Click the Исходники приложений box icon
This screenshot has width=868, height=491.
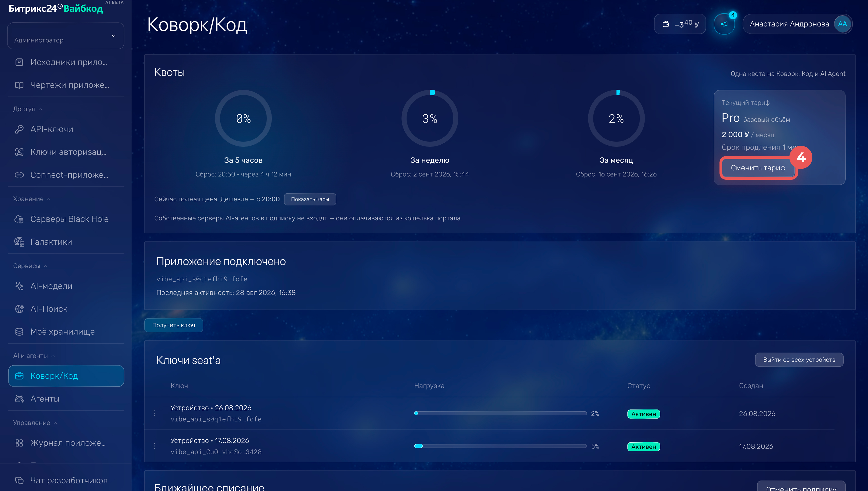click(x=19, y=62)
